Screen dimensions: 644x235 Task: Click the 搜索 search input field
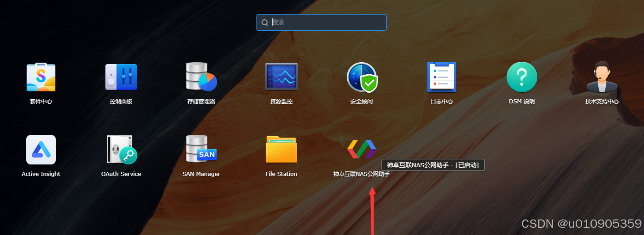[x=321, y=22]
